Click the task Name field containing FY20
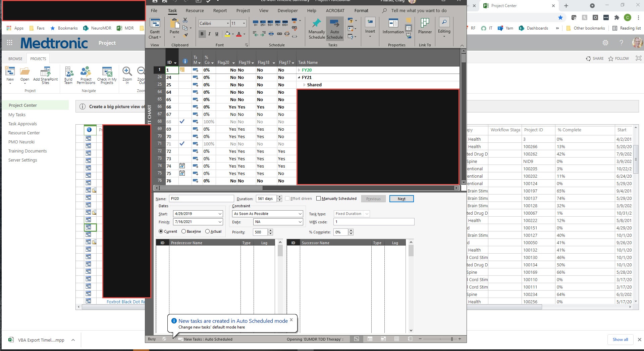 [x=201, y=199]
